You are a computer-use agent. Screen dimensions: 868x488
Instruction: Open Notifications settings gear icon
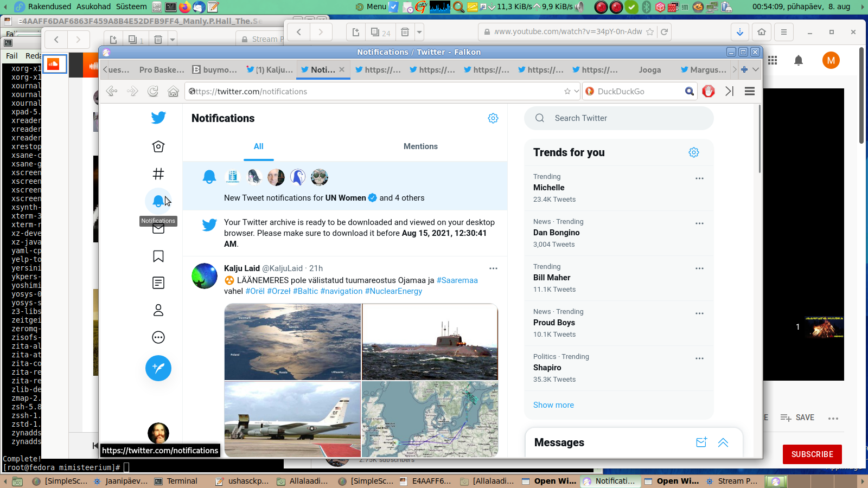tap(493, 118)
